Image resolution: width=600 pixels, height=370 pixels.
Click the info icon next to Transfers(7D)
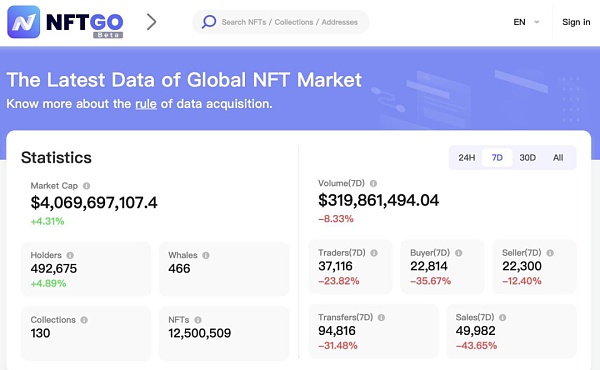(x=382, y=318)
